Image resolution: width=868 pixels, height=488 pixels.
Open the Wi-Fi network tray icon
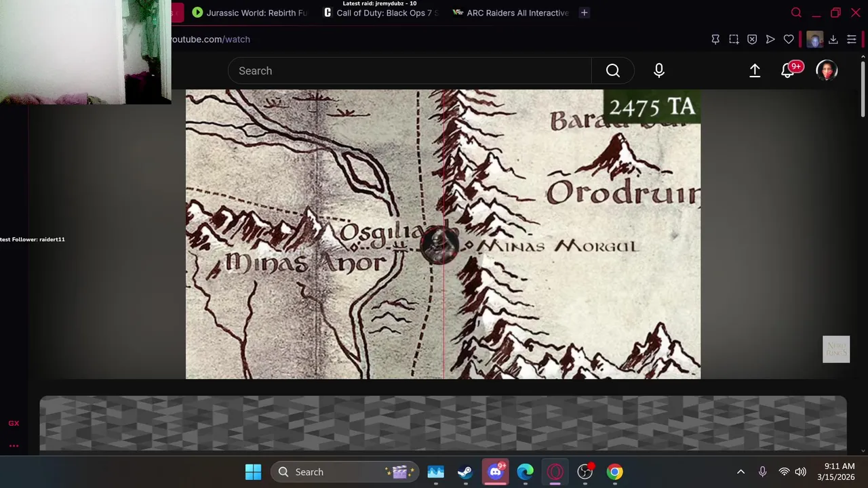pos(784,472)
